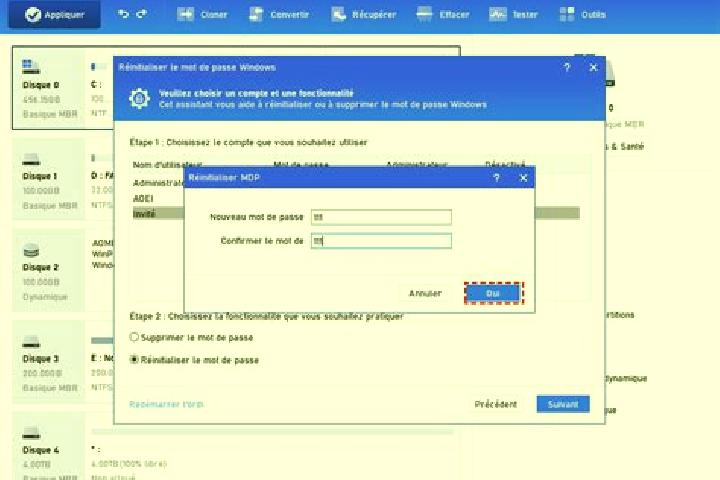720x480 pixels.
Task: Open the Tester tool
Action: point(513,15)
